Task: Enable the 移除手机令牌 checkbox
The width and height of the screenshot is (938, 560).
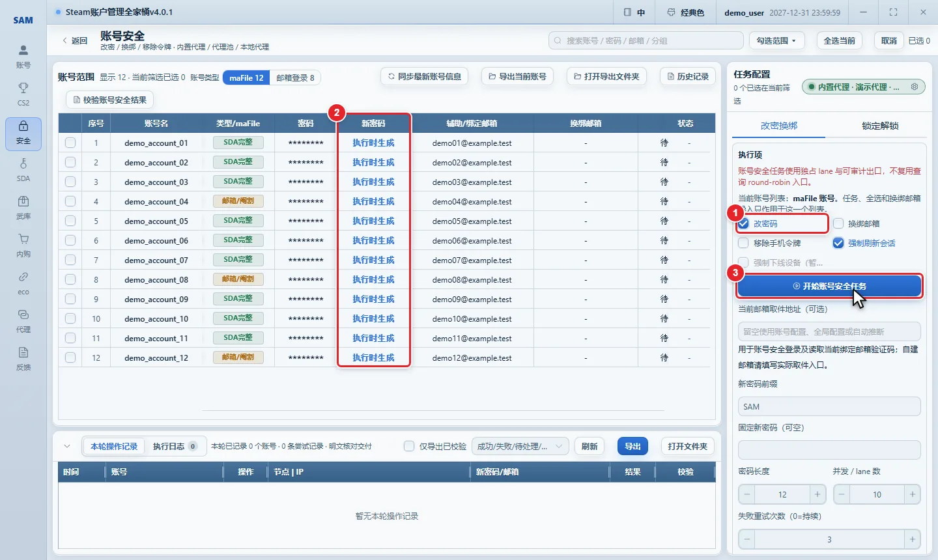Action: coord(743,243)
